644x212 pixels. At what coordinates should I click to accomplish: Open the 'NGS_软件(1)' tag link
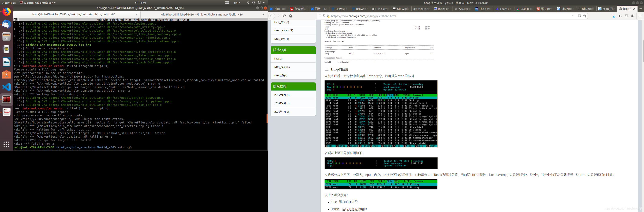[281, 39]
